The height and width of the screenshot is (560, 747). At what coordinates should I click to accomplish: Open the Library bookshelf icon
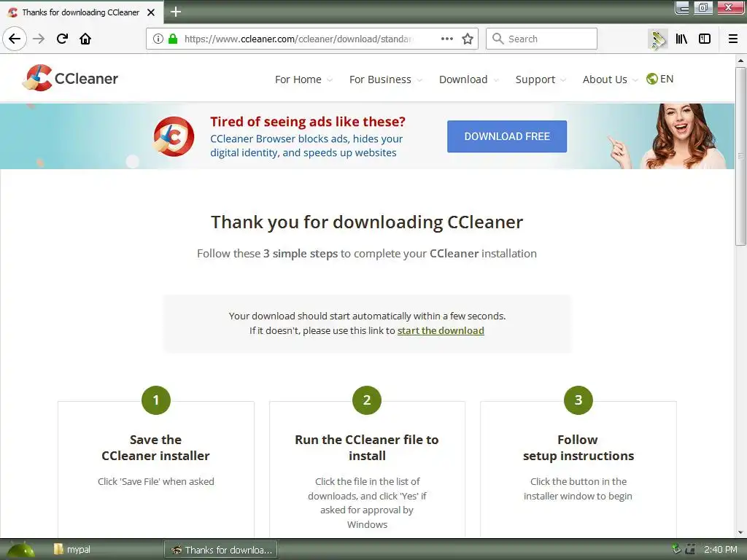[681, 39]
